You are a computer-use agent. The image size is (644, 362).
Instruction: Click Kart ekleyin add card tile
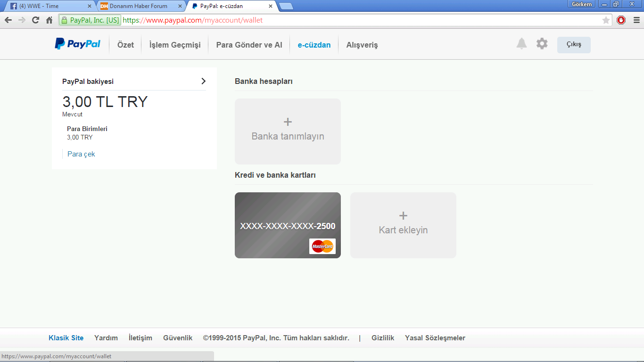pyautogui.click(x=403, y=225)
